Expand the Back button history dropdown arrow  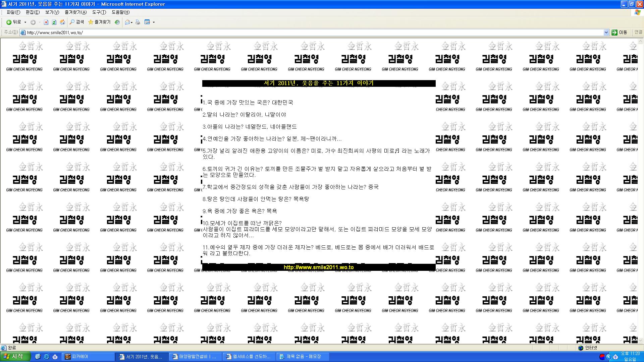[x=25, y=22]
